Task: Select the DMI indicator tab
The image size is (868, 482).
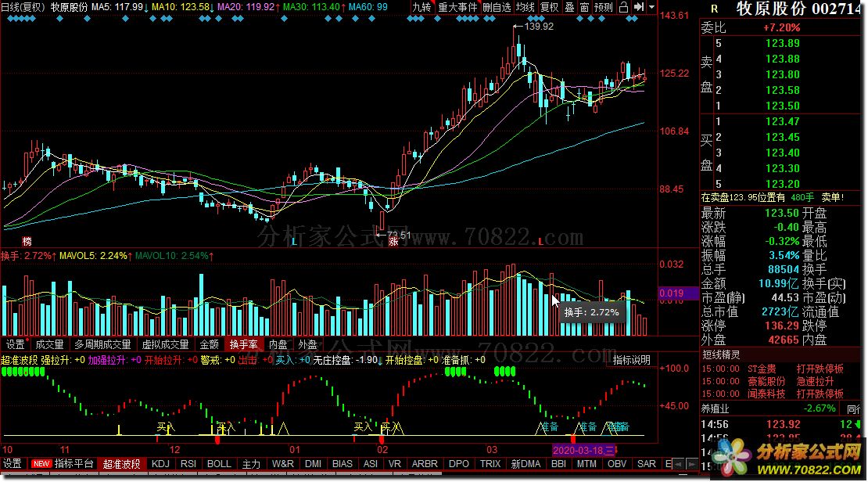Action: 314,464
